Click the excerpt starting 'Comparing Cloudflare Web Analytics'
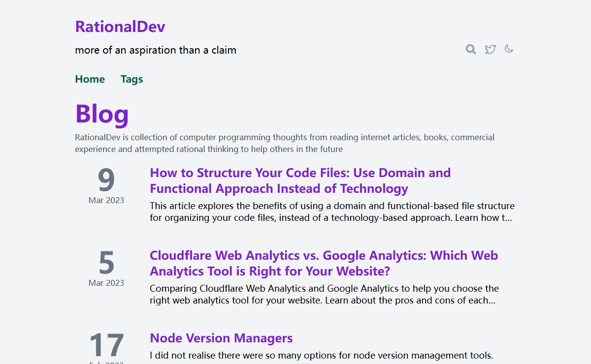Viewport: 591px width, 364px height. click(x=324, y=294)
